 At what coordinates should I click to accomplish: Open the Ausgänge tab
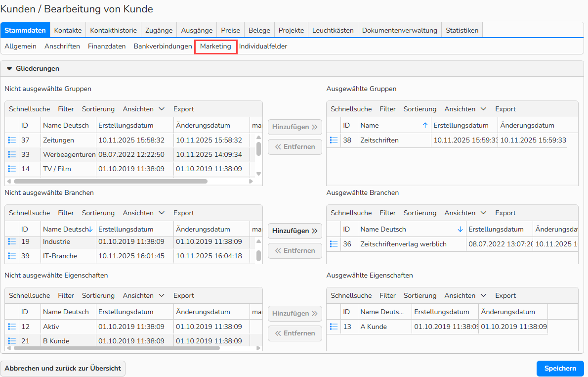point(197,30)
